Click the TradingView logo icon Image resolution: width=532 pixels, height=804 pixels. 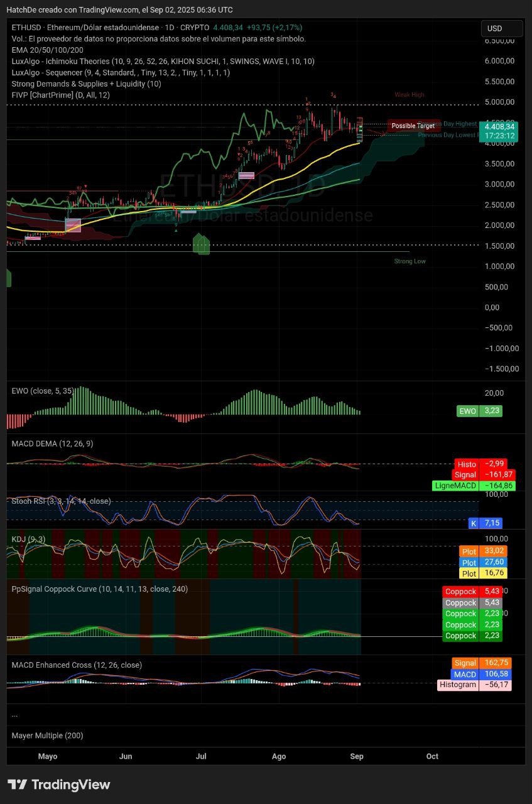18,785
